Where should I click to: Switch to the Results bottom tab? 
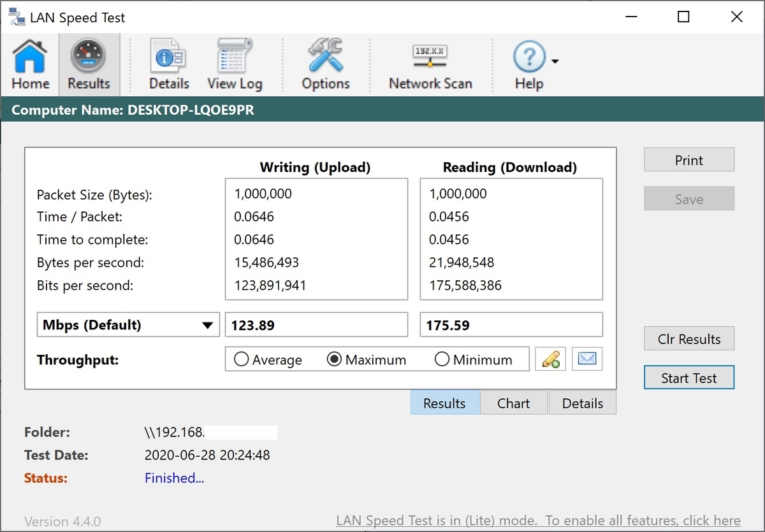coord(444,403)
